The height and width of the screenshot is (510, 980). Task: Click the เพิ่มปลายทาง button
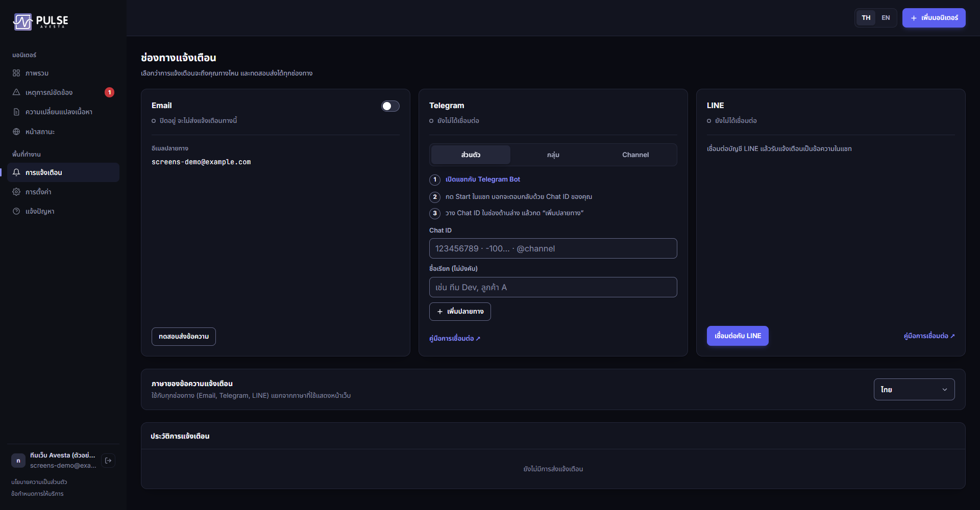460,312
